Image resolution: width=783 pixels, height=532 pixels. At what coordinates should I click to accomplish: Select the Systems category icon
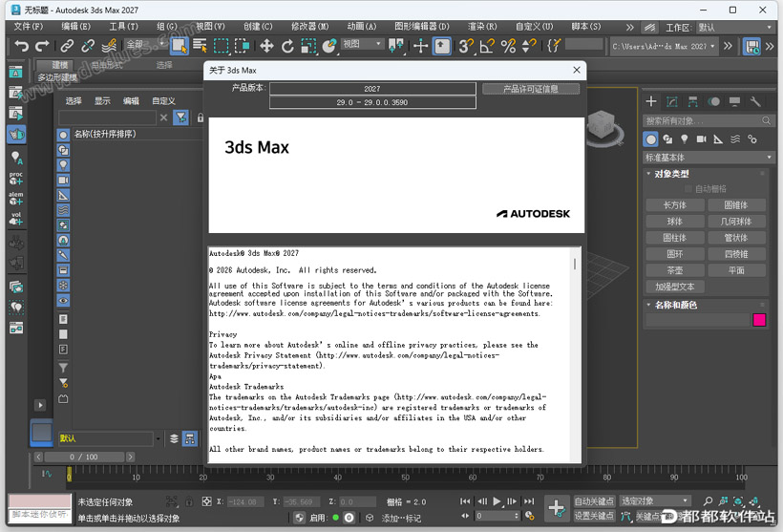[752, 139]
